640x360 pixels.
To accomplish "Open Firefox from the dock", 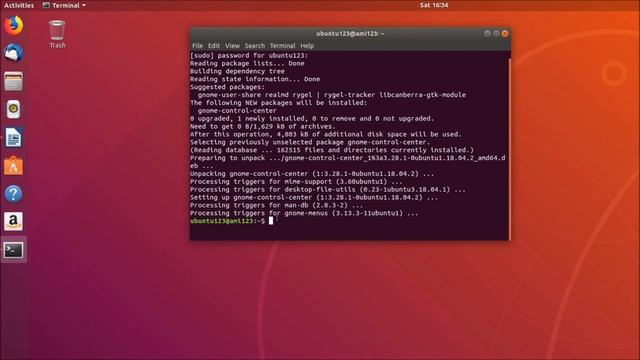I will pos(13,25).
